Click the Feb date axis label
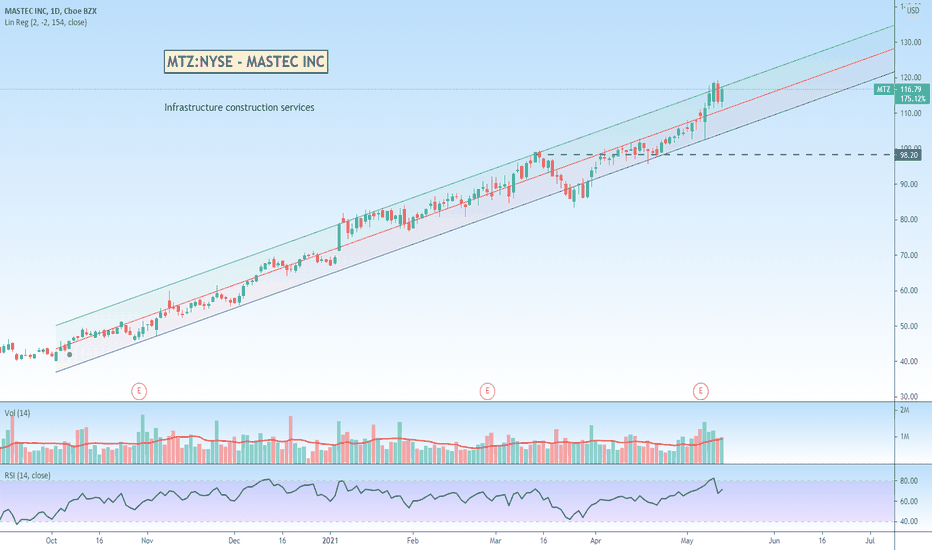932x550 pixels. 413,540
